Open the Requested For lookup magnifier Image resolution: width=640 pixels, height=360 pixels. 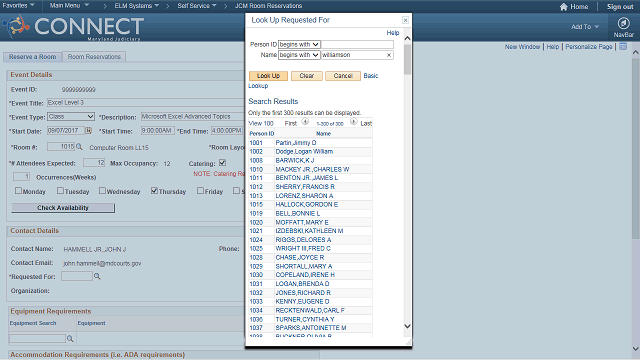[97, 276]
